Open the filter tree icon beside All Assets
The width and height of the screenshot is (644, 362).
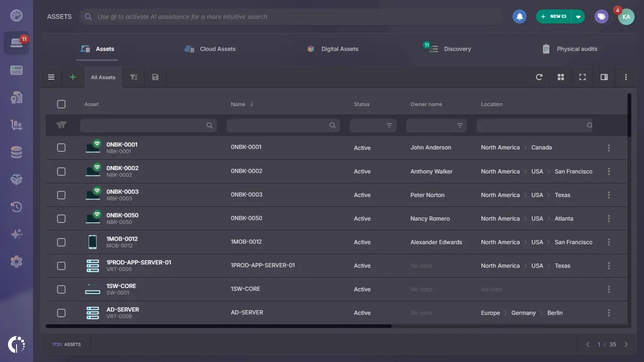point(134,77)
